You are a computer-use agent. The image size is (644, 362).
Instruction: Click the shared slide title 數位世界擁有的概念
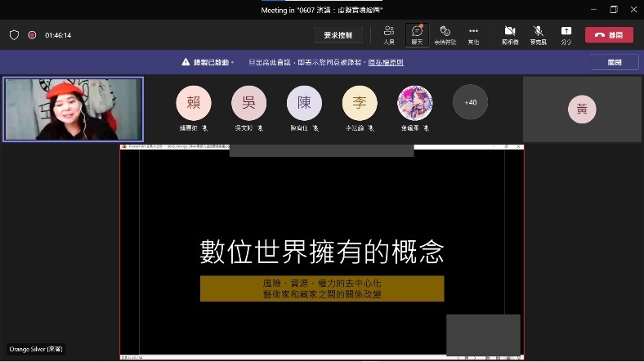coord(322,252)
